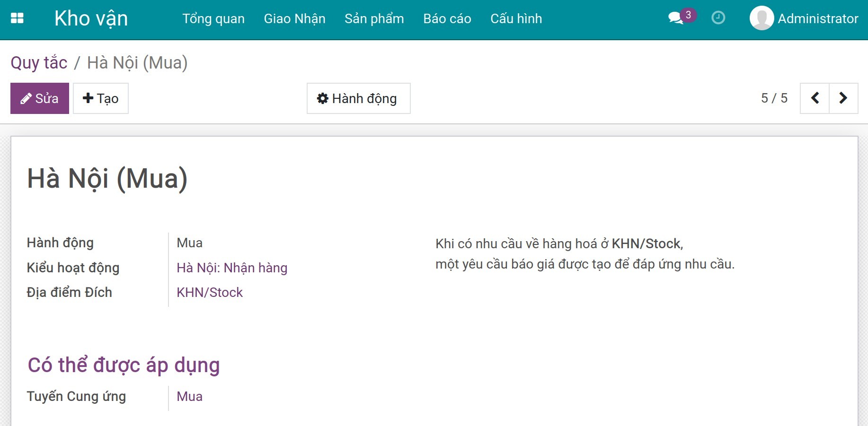The image size is (868, 426).
Task: Click the Sửa pencil edit icon
Action: [27, 98]
